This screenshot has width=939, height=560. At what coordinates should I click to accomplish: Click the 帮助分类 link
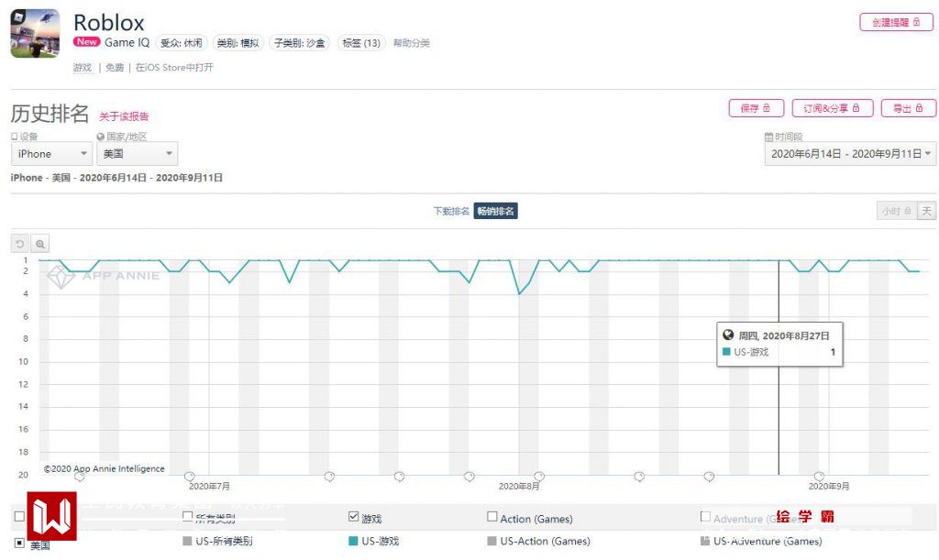[412, 43]
